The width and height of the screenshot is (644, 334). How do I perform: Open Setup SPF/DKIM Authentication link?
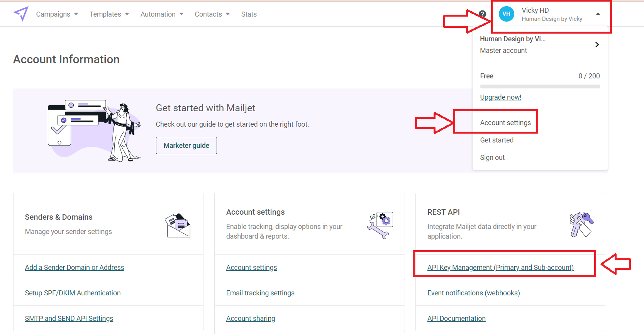pos(73,293)
